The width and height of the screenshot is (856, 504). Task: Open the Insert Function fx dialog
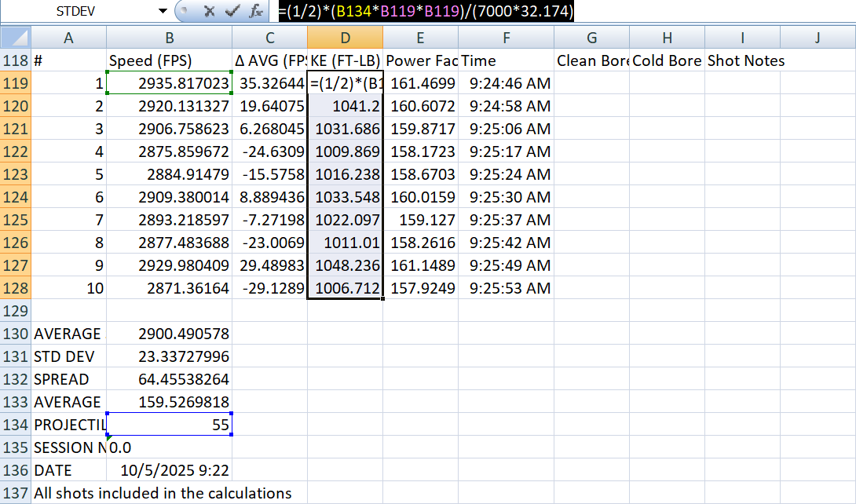255,11
